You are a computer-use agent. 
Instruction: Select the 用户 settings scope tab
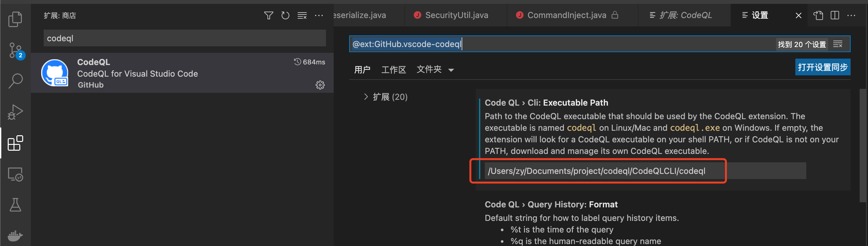click(362, 70)
